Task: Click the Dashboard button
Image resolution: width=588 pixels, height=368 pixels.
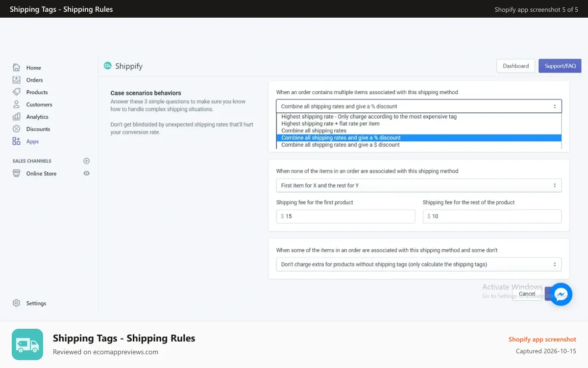Action: [x=515, y=66]
